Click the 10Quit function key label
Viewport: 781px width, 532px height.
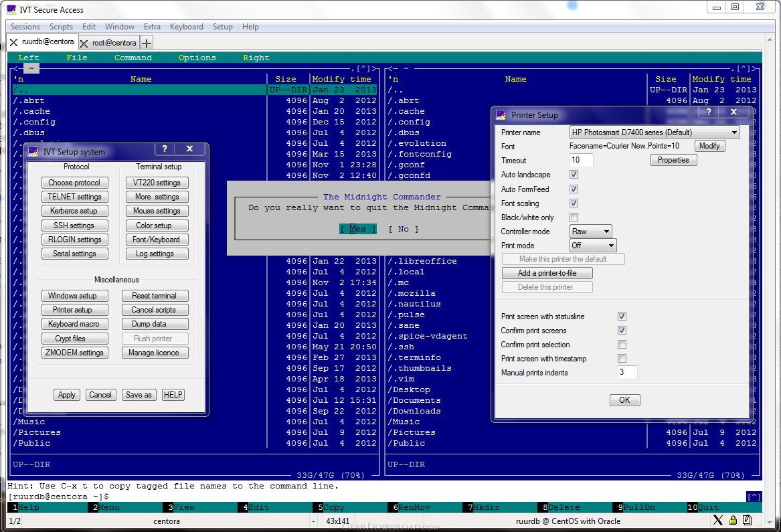click(703, 508)
